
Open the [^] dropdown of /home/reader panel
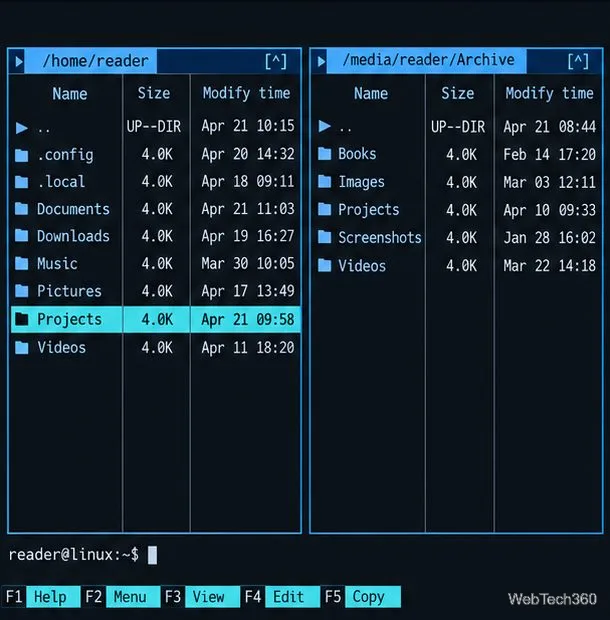point(276,61)
